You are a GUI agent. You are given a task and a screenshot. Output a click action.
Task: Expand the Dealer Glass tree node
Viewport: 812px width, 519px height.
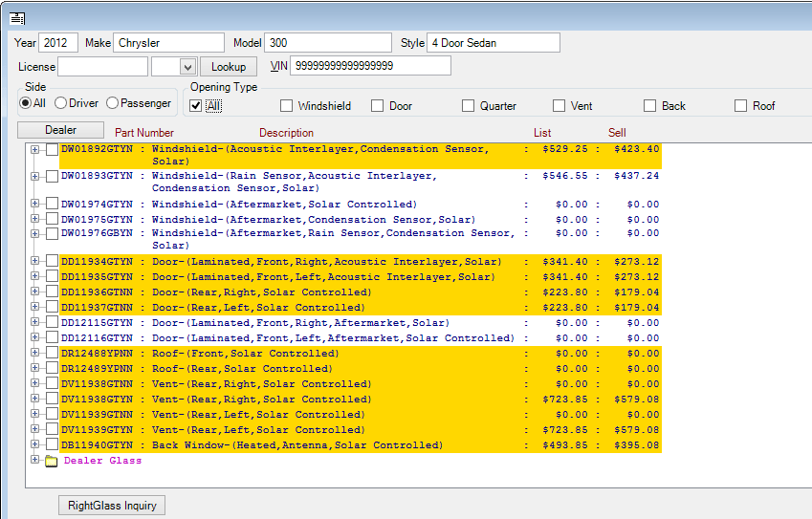pyautogui.click(x=35, y=460)
